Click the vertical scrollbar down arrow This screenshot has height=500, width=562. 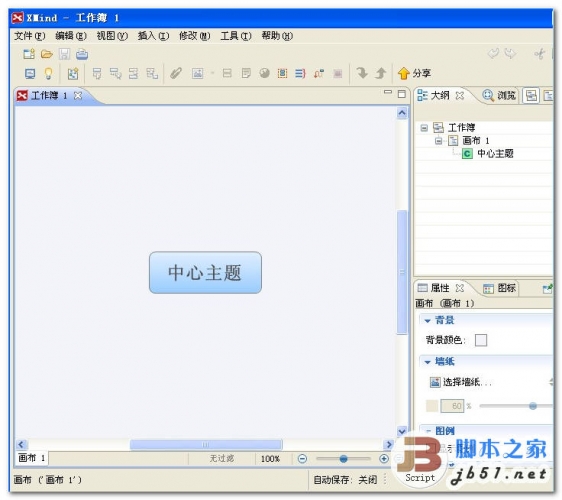(x=402, y=432)
